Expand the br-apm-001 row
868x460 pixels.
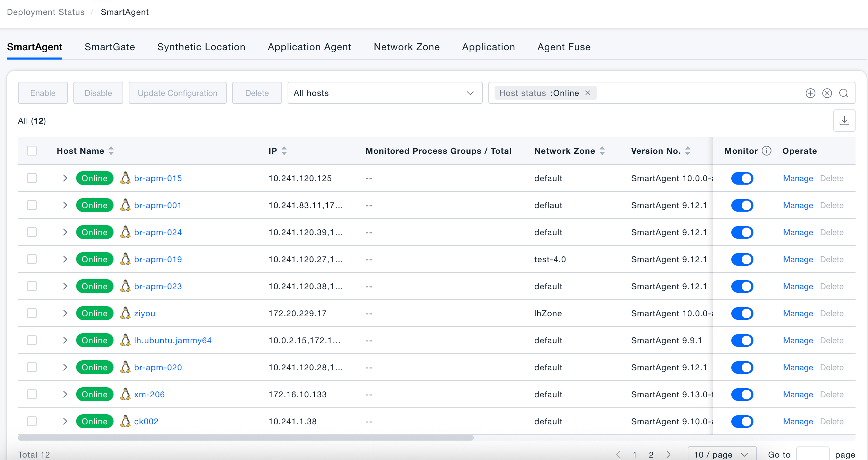[x=65, y=205]
